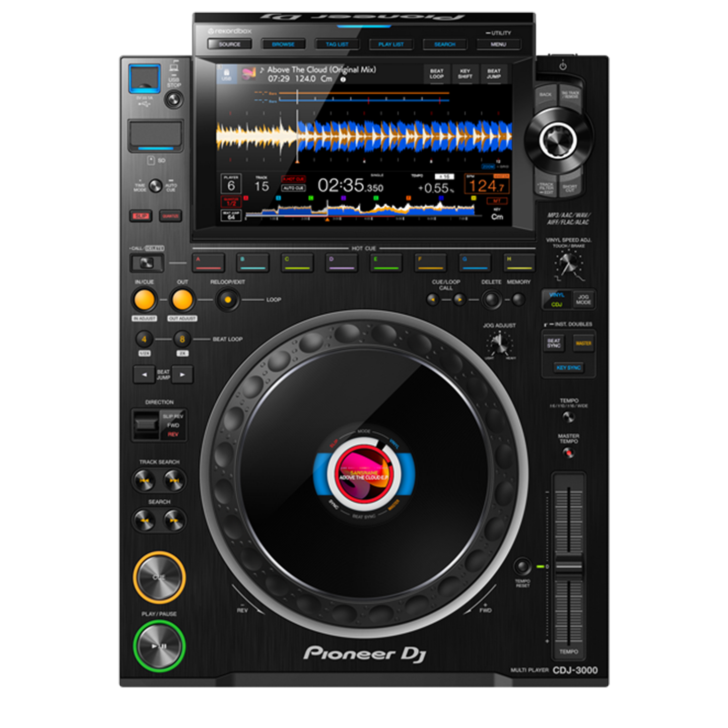The width and height of the screenshot is (728, 728).
Task: Skip to next track with TRACK SEARCH
Action: [x=174, y=481]
